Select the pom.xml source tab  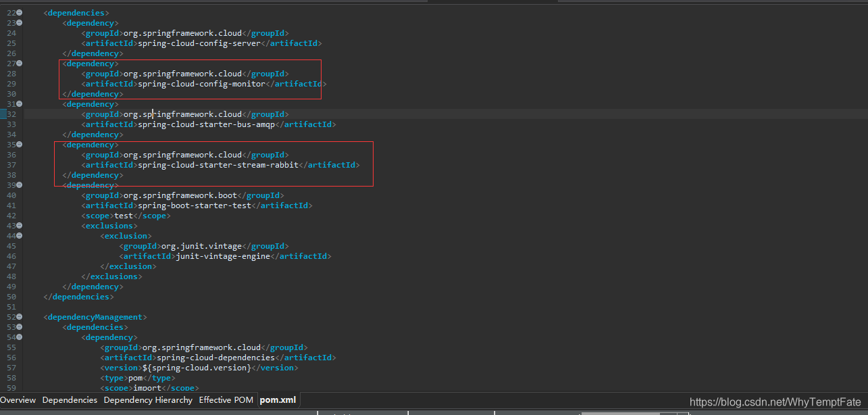pyautogui.click(x=278, y=400)
